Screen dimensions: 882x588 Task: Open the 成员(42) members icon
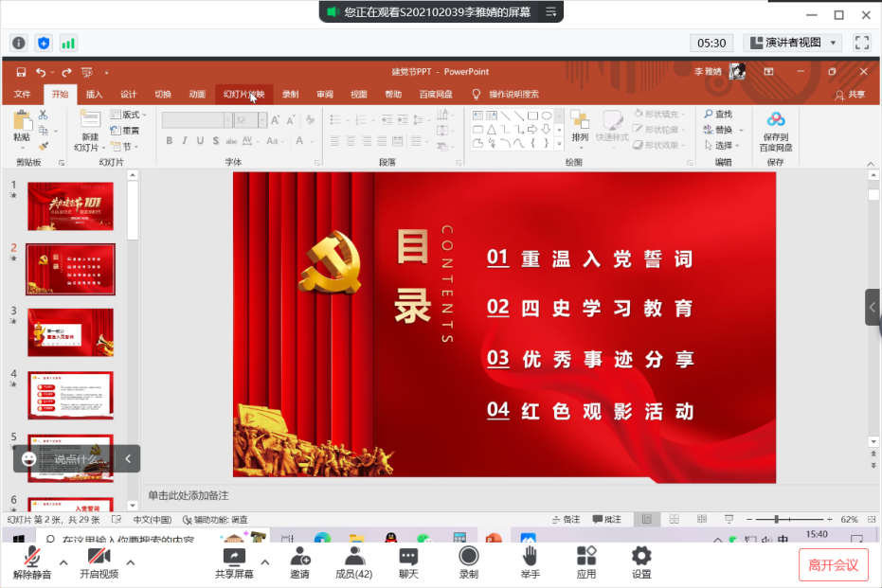pos(354,557)
